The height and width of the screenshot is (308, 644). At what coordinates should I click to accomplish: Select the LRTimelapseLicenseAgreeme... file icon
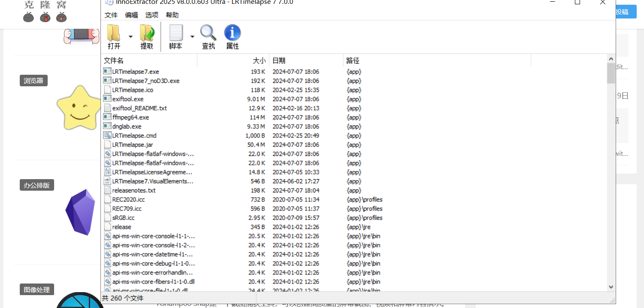[107, 172]
